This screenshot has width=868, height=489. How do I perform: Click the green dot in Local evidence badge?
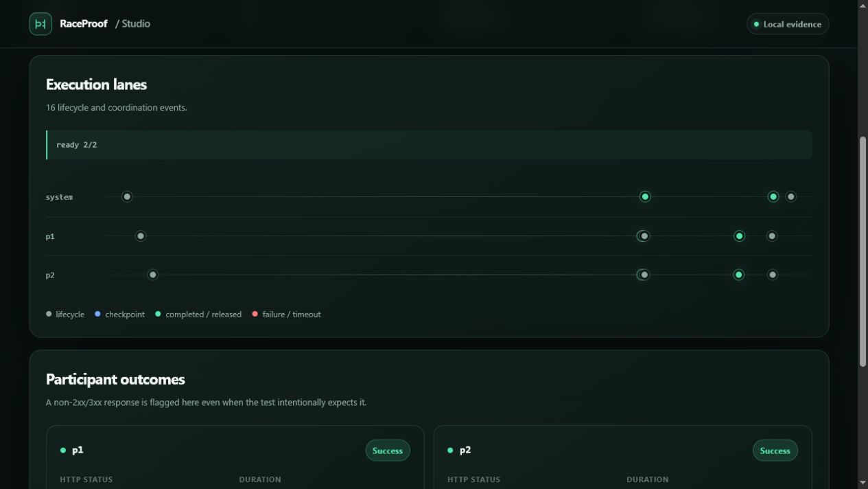click(x=757, y=24)
